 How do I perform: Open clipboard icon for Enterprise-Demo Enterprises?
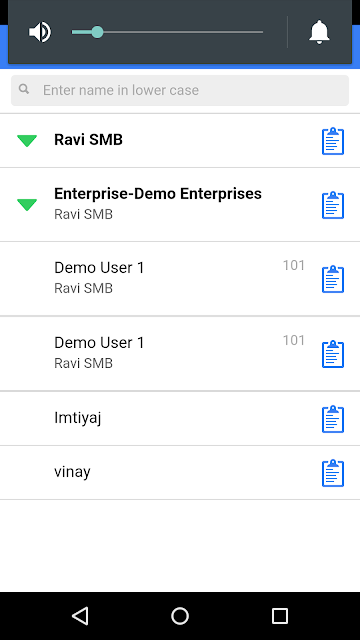click(x=333, y=205)
